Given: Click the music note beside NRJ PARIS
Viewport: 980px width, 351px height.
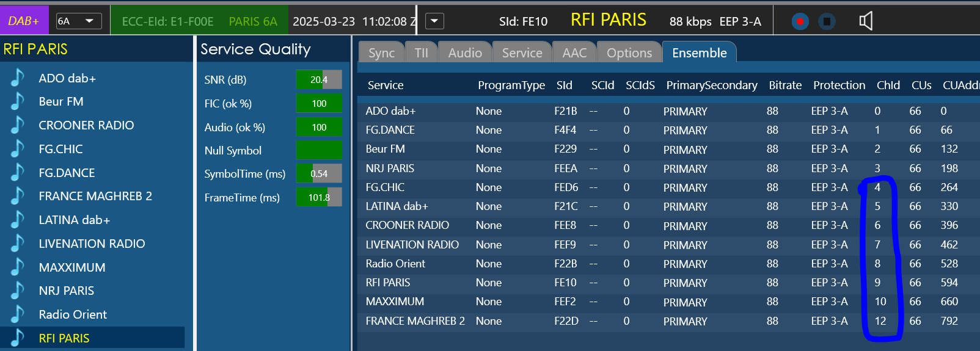Looking at the screenshot, I should click(x=18, y=291).
